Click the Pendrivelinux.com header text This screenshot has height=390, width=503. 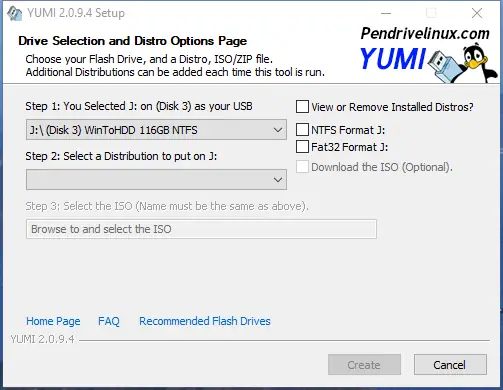tap(425, 33)
